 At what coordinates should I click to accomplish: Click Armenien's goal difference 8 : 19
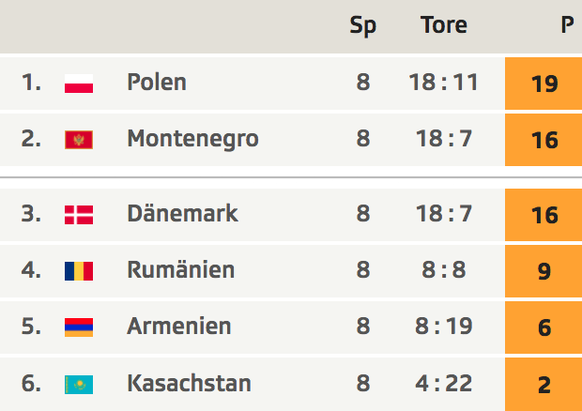(x=444, y=326)
